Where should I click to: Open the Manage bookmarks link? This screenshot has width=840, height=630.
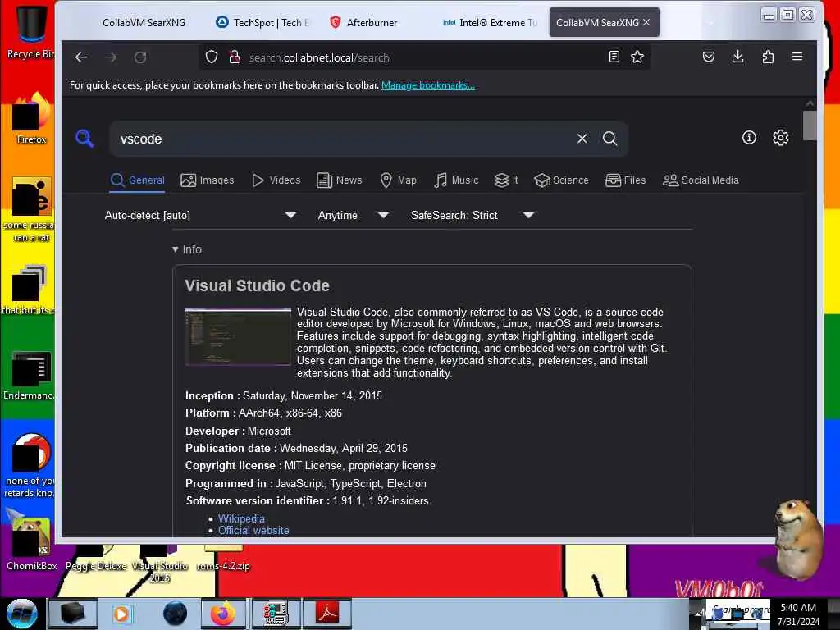[x=428, y=85]
